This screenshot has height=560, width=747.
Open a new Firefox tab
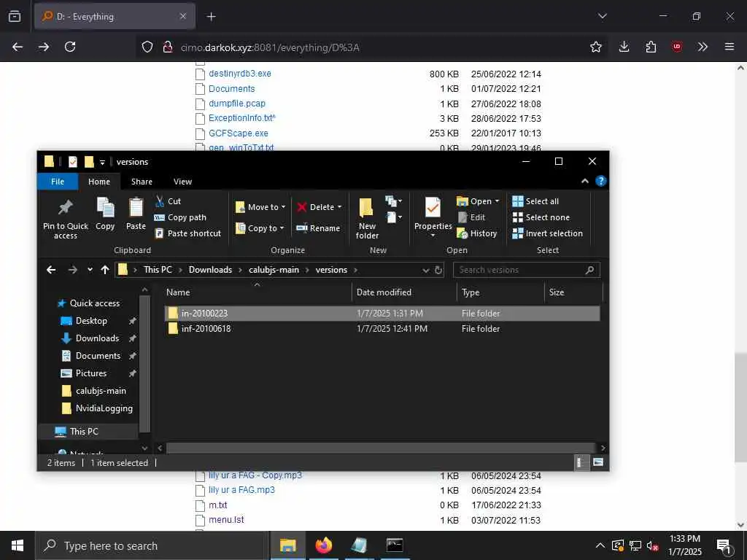pos(211,17)
